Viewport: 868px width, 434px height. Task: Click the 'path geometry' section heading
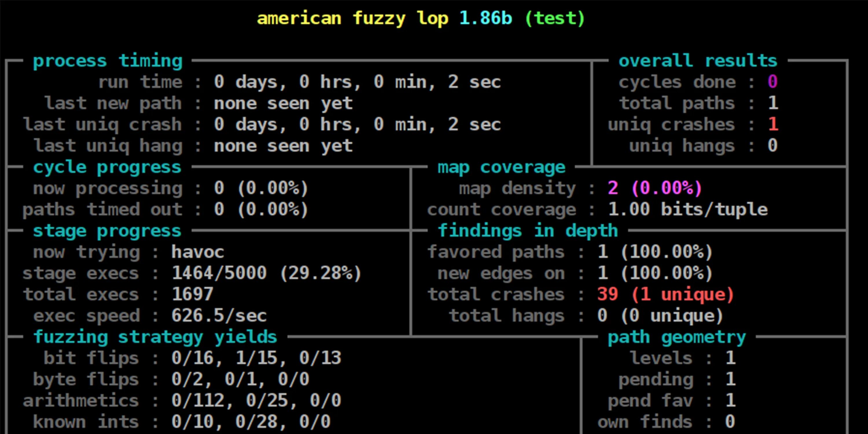[x=677, y=337]
